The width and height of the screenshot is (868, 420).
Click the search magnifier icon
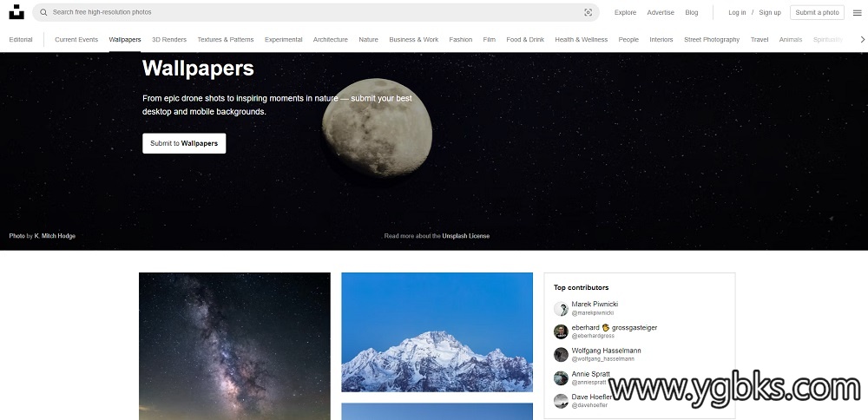[43, 12]
